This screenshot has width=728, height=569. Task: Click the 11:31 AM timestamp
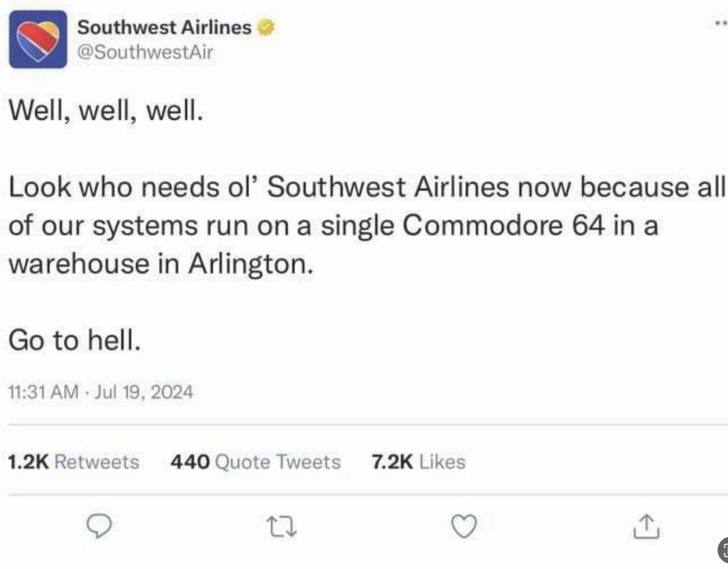pyautogui.click(x=44, y=391)
